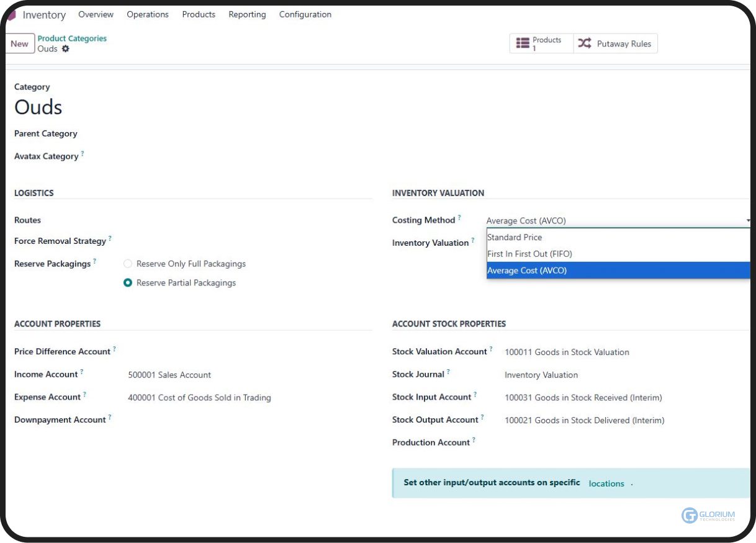Click the Products list icon in stat button
Viewport: 756px width, 543px height.
pos(523,43)
